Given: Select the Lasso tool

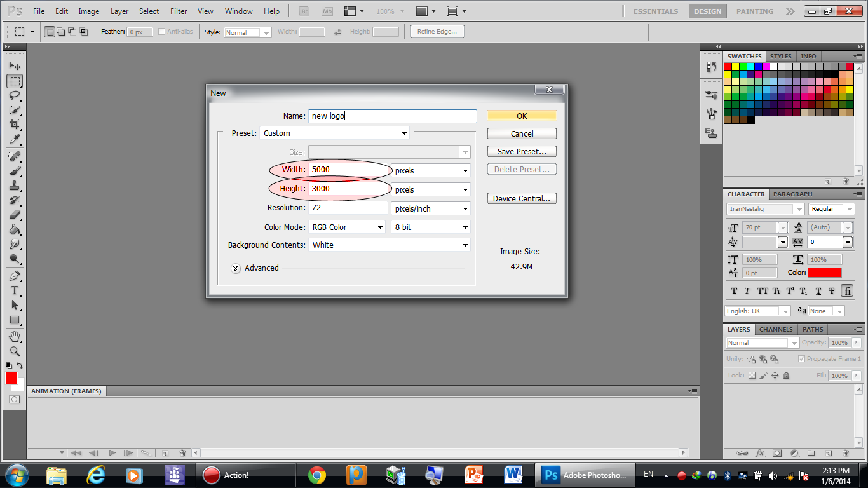Looking at the screenshot, I should pos(14,95).
